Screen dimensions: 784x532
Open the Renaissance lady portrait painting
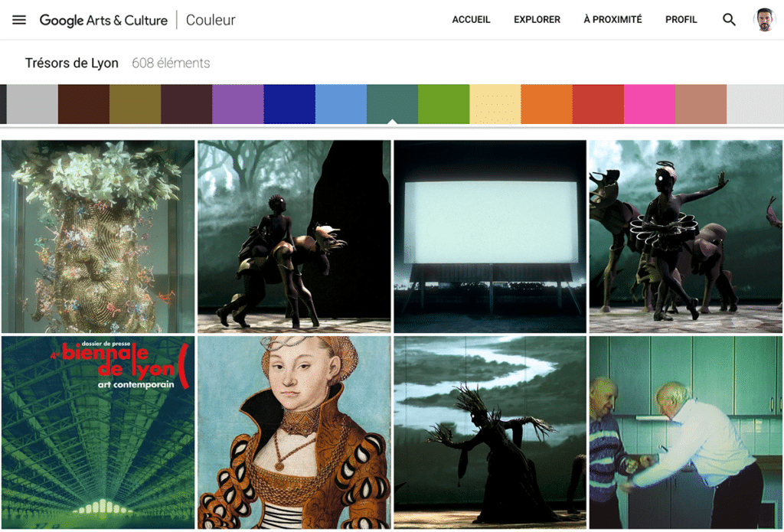[294, 432]
